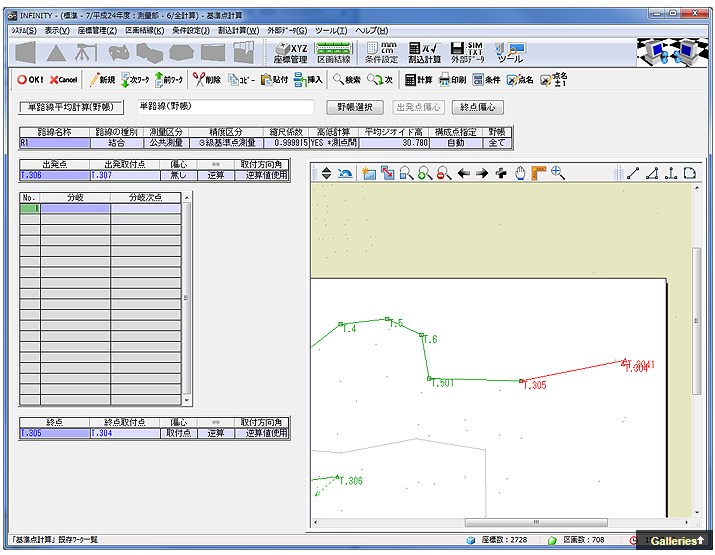The height and width of the screenshot is (555, 715).
Task: Click the OK! confirm button
Action: (30, 80)
